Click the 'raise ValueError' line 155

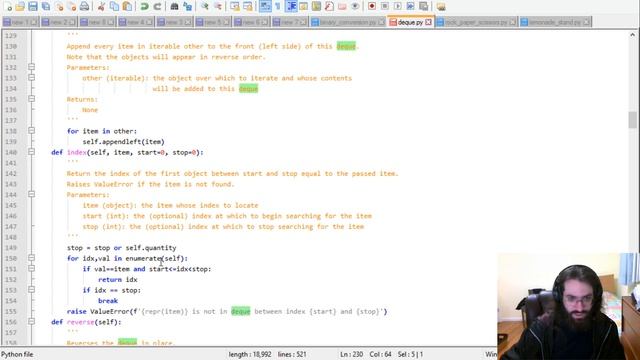pyautogui.click(x=227, y=311)
